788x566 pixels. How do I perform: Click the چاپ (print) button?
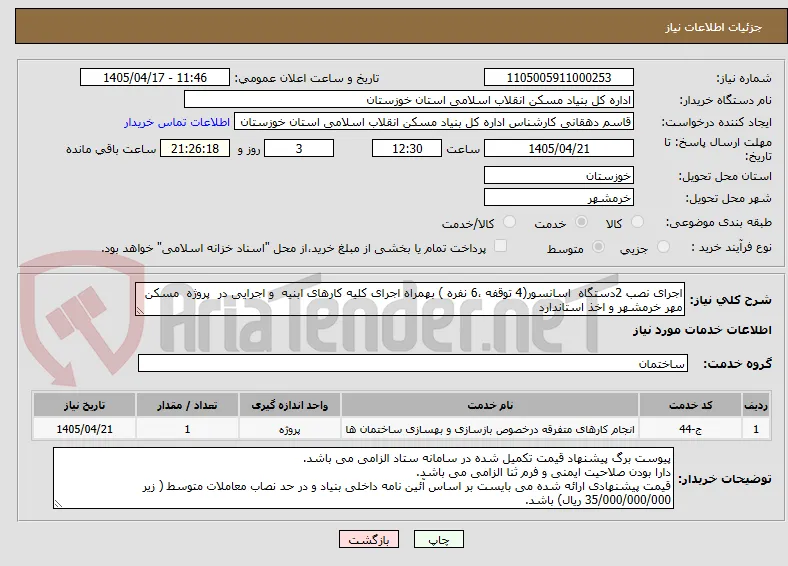click(439, 539)
